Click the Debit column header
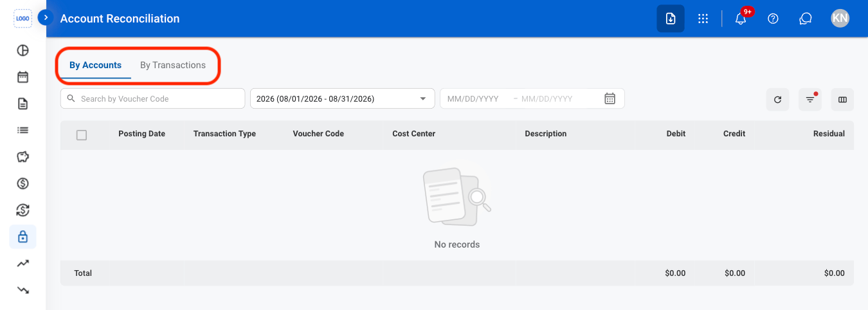The height and width of the screenshot is (310, 868). click(676, 134)
